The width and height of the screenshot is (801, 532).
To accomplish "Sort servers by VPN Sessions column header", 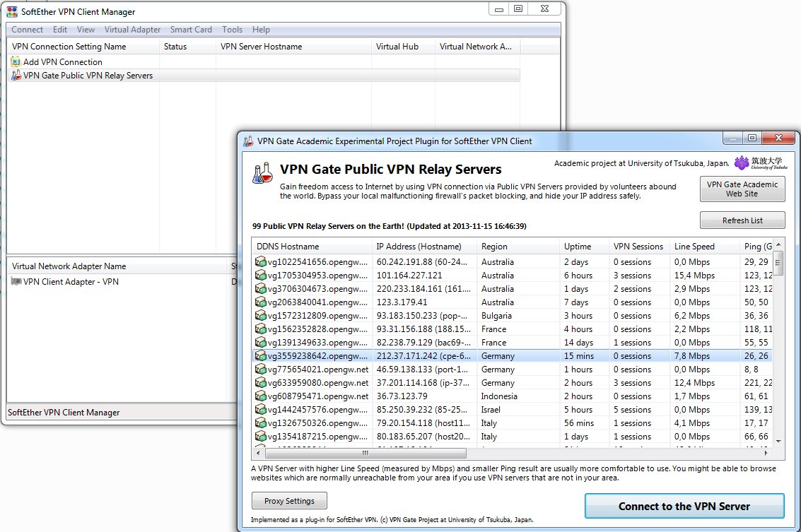I will (639, 246).
